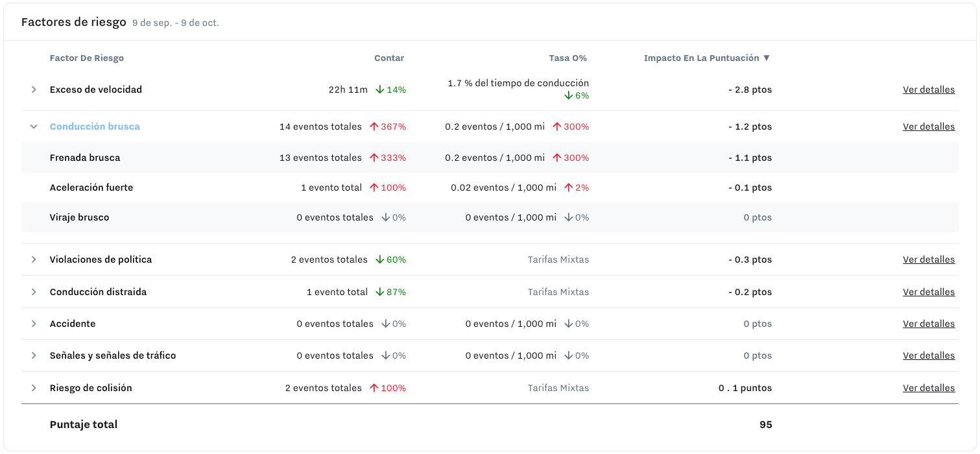Image resolution: width=980 pixels, height=454 pixels.
Task: Expand the Riesgo de colisión row
Action: pos(34,388)
